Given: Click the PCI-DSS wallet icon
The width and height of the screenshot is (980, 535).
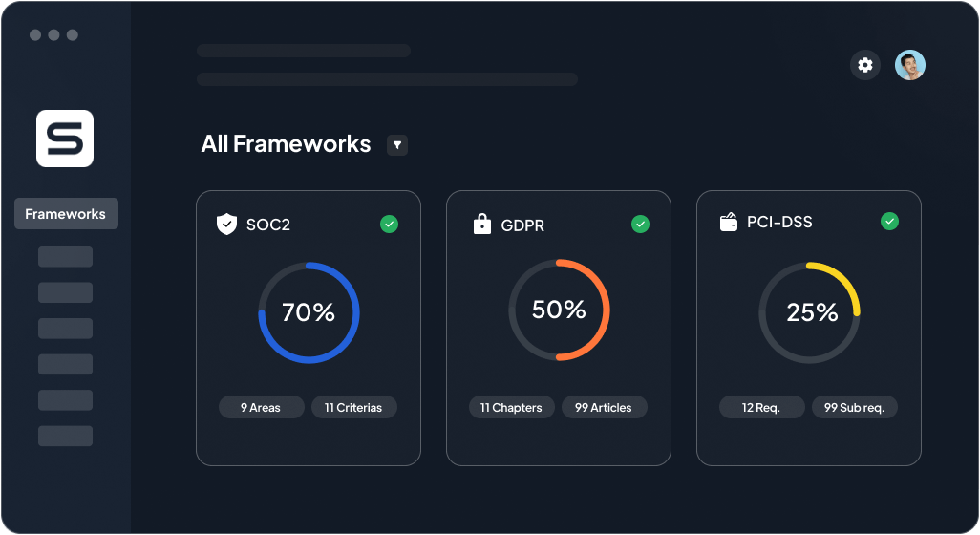Looking at the screenshot, I should coord(728,223).
